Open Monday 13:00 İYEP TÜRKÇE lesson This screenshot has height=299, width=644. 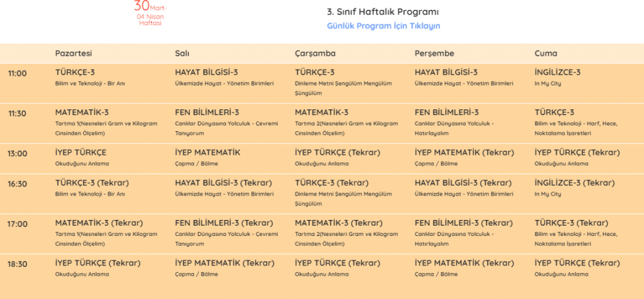[x=80, y=153]
